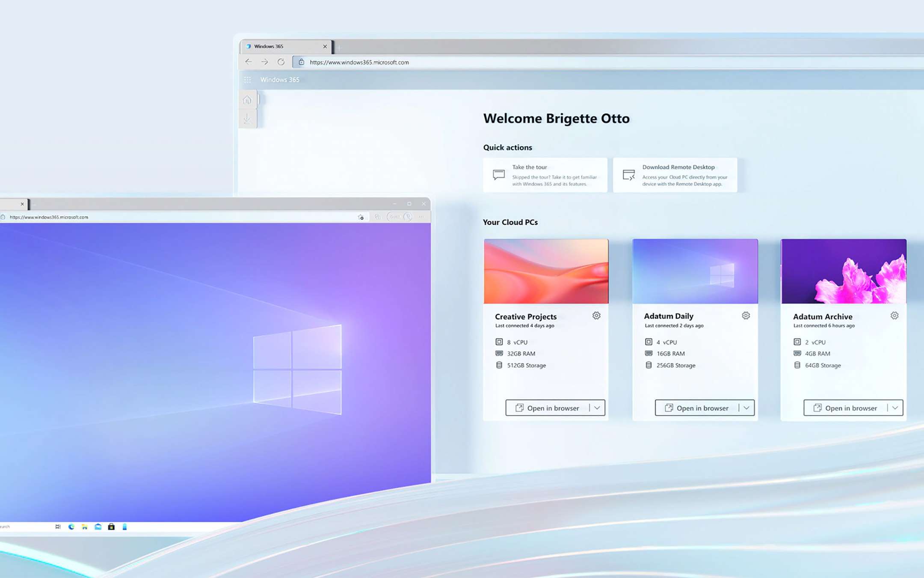Minimize the front browser window
The height and width of the screenshot is (578, 924).
point(394,204)
